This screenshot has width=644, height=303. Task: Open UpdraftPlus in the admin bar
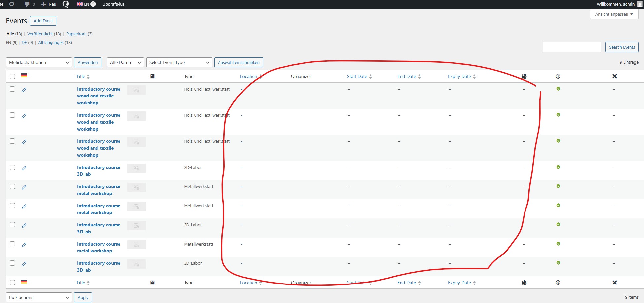coord(113,4)
